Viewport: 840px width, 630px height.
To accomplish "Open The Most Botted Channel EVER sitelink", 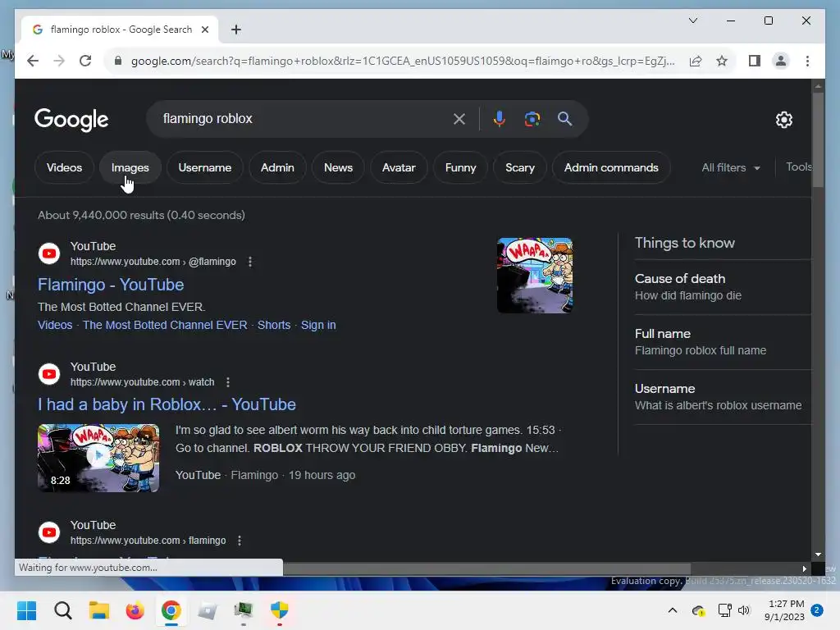I will tap(165, 325).
